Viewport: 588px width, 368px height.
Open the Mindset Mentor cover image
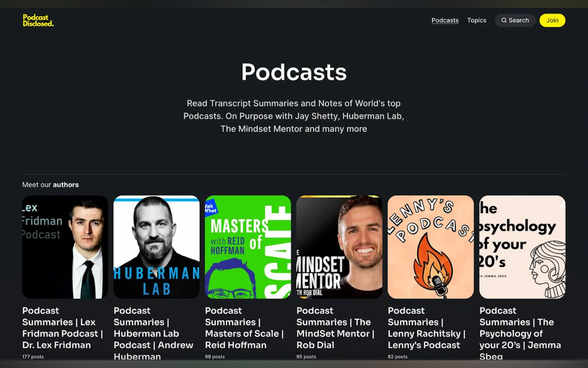point(339,247)
